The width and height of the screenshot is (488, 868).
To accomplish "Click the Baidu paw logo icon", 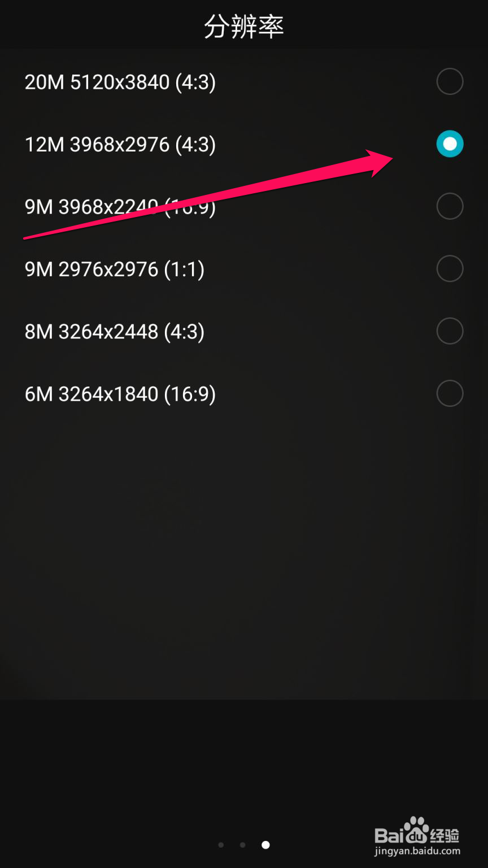I will click(417, 831).
